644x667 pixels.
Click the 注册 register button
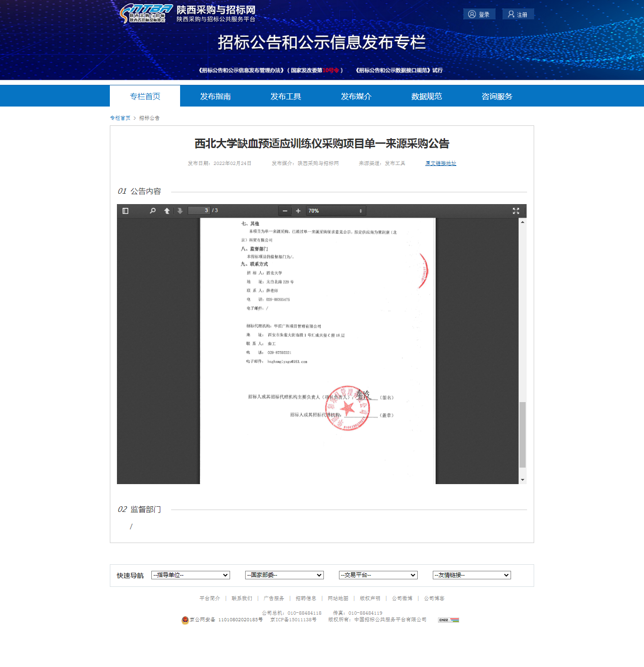[518, 14]
